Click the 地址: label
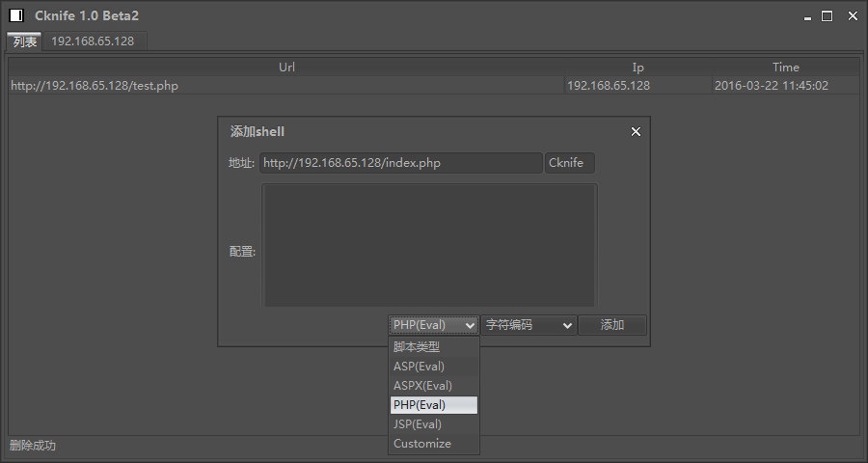The image size is (868, 463). coord(242,163)
